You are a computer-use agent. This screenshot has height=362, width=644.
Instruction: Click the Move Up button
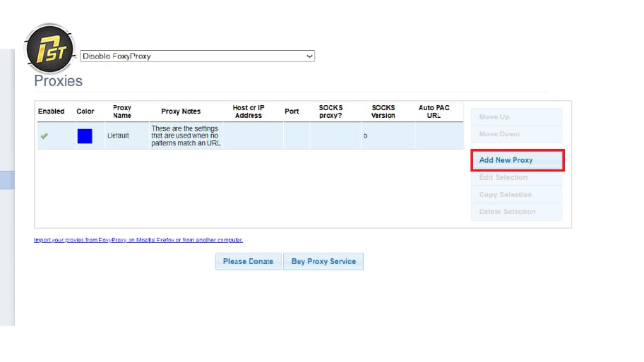click(516, 117)
